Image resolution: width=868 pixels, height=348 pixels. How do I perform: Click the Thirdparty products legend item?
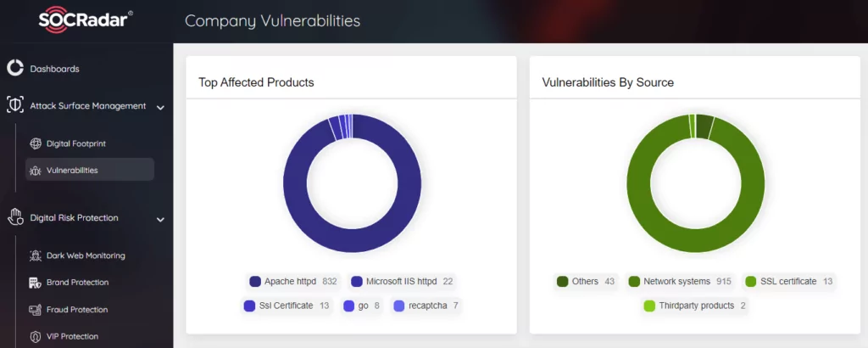click(x=695, y=306)
